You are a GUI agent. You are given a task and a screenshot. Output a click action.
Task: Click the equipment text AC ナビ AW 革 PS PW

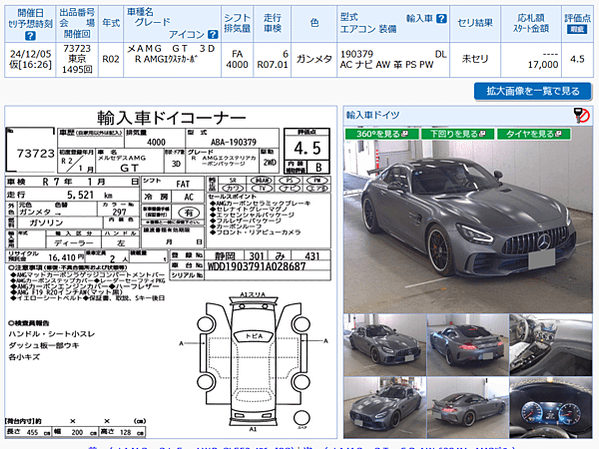coord(387,65)
